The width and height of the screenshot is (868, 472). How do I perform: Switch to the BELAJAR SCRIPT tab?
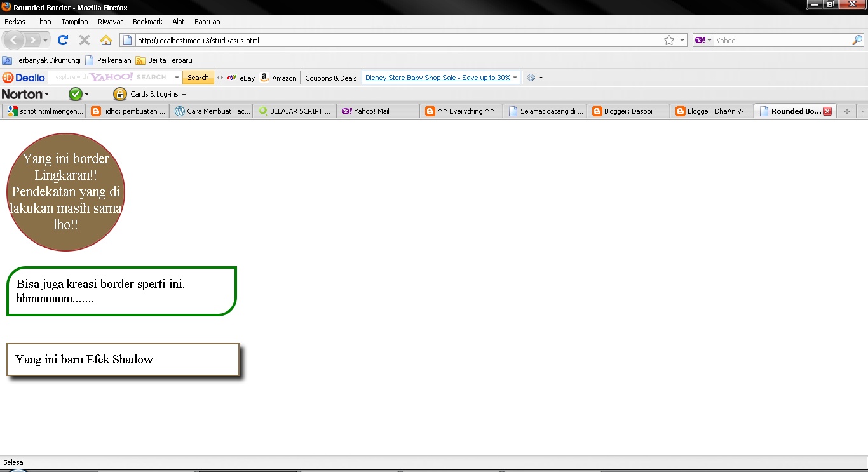point(294,111)
